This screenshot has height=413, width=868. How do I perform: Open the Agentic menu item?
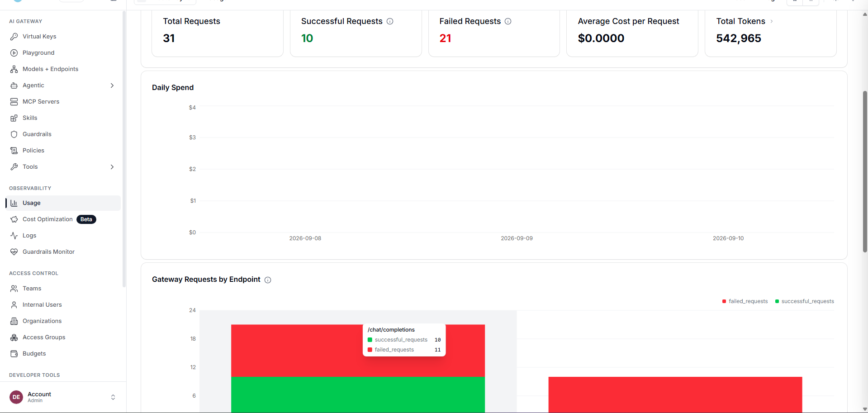click(63, 85)
